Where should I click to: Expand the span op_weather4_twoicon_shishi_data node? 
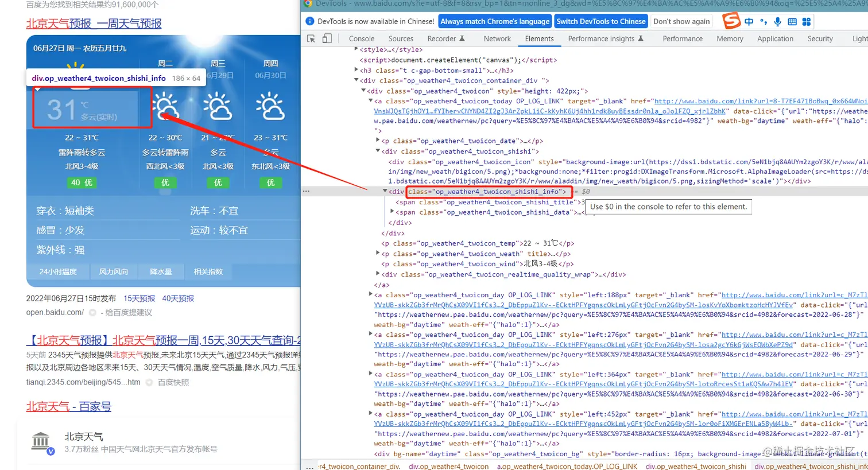(x=392, y=212)
